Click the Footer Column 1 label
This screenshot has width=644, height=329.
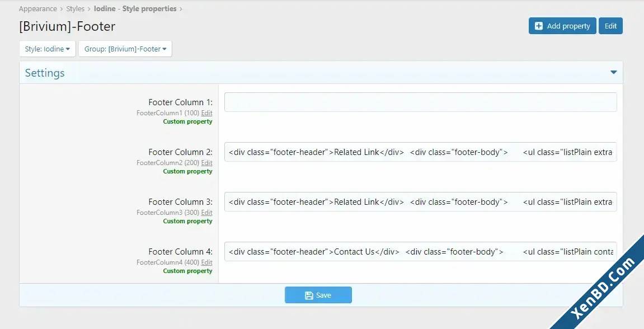[181, 102]
